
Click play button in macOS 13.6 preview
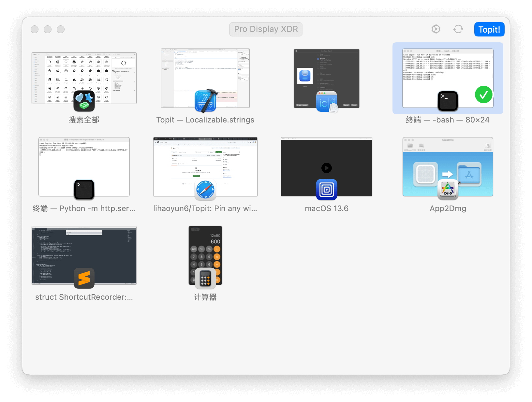point(327,168)
